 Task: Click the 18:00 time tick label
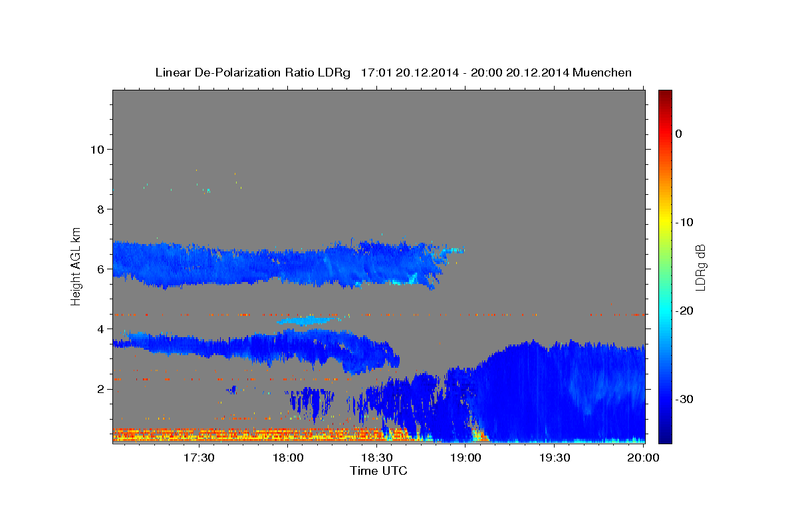(288, 458)
